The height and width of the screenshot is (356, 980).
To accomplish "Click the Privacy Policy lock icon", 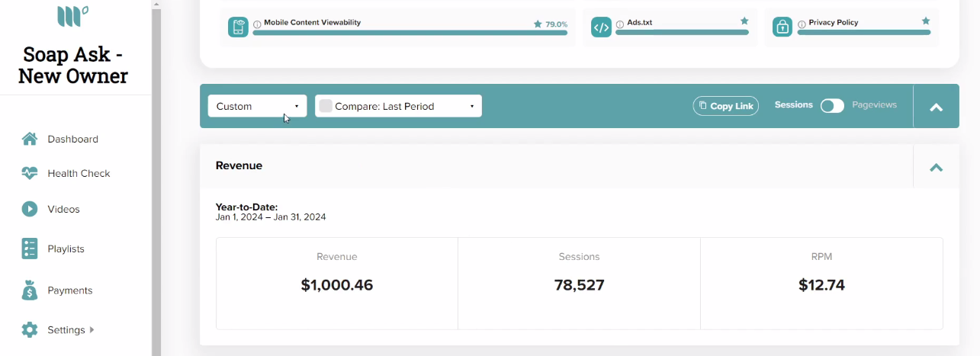I will click(x=782, y=27).
